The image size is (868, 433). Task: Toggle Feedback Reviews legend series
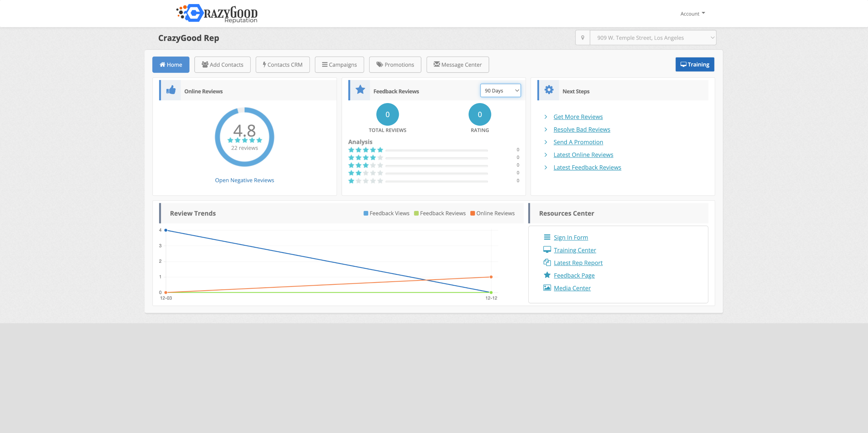point(440,213)
